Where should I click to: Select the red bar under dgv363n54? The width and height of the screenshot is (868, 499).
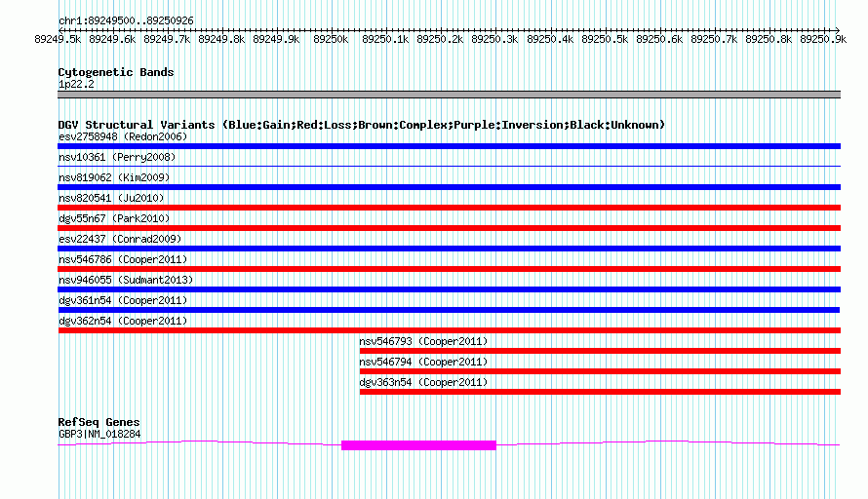(600, 392)
